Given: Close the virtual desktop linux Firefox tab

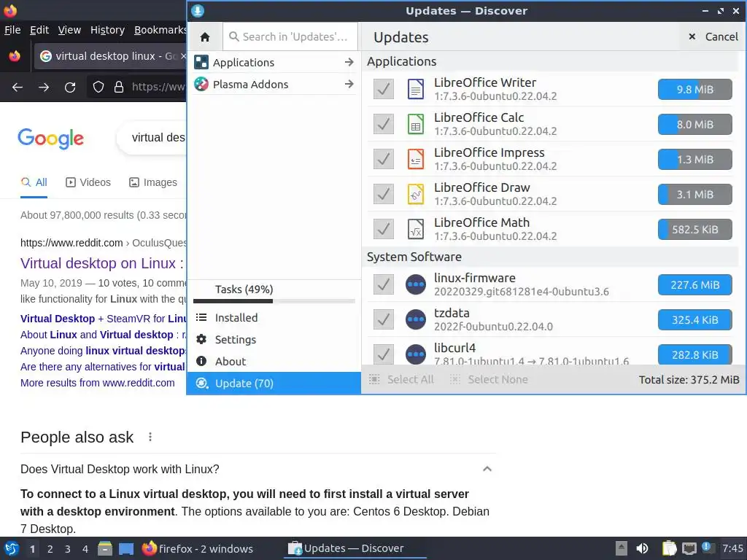Looking at the screenshot, I should tap(183, 56).
